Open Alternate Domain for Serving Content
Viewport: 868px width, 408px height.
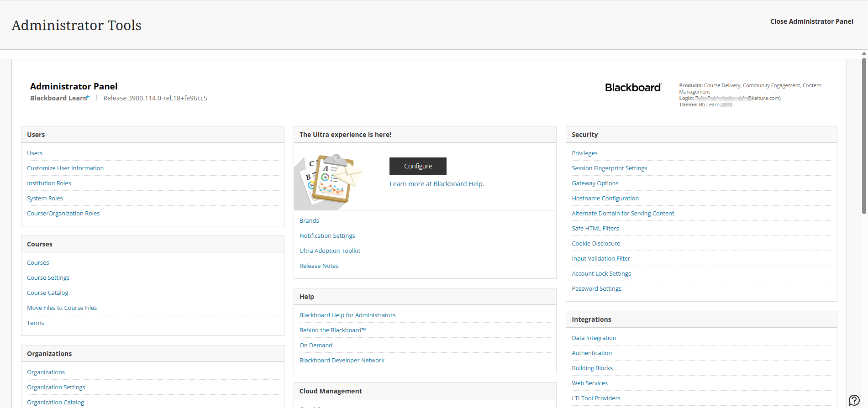pyautogui.click(x=623, y=214)
